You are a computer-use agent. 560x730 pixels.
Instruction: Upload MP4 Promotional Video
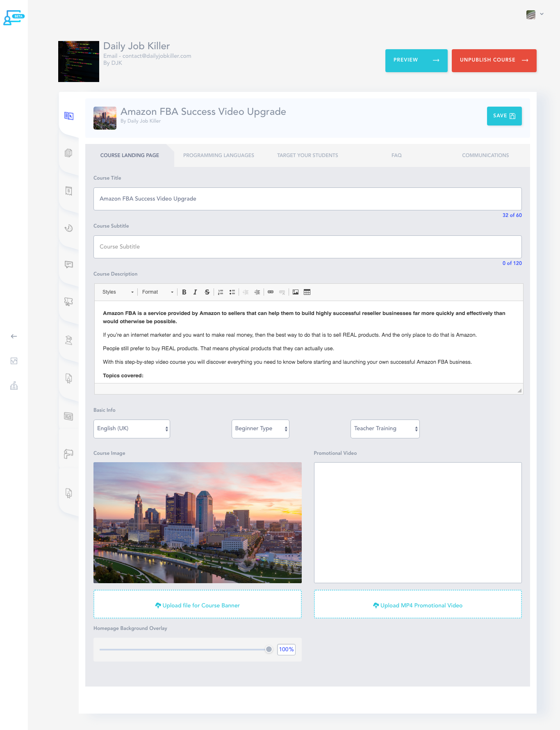418,604
